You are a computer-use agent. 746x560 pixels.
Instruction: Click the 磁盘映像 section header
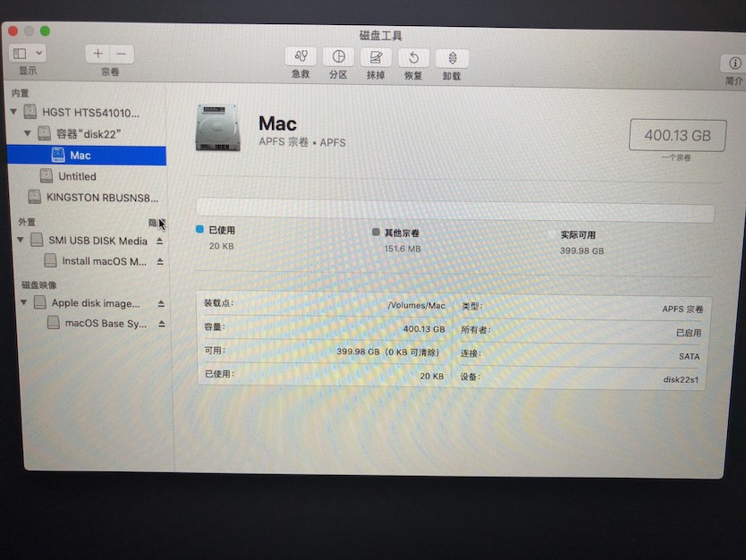pyautogui.click(x=39, y=285)
